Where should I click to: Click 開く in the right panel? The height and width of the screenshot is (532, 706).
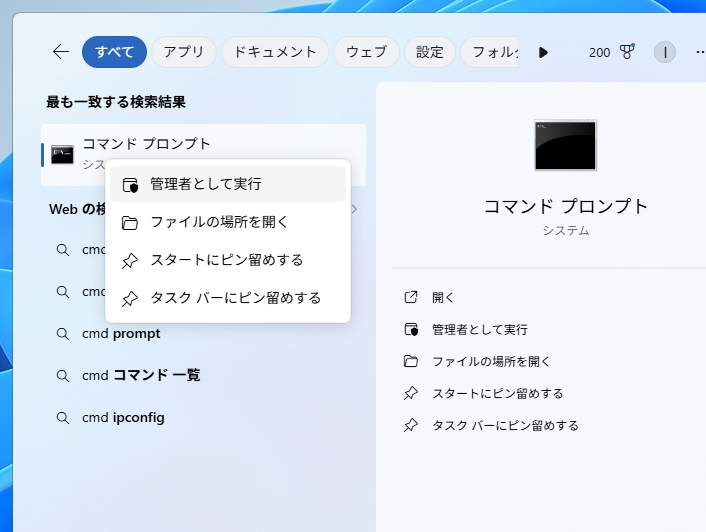pyautogui.click(x=442, y=297)
